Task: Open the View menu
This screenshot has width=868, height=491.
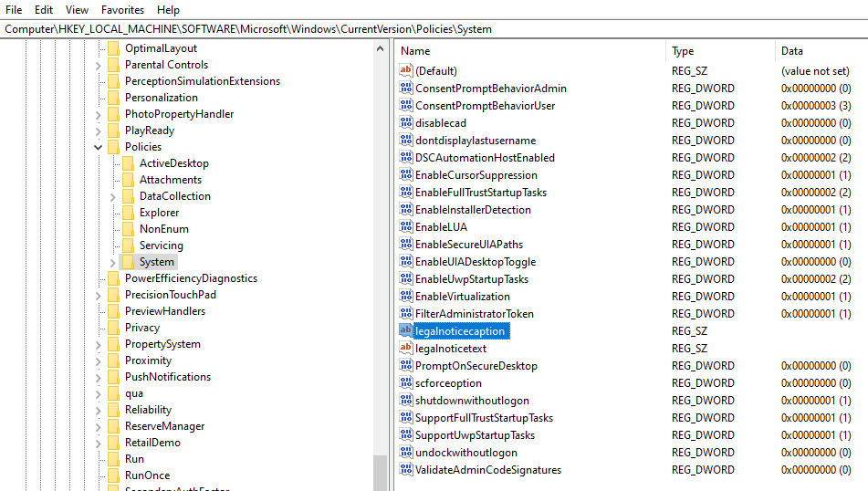Action: [77, 10]
